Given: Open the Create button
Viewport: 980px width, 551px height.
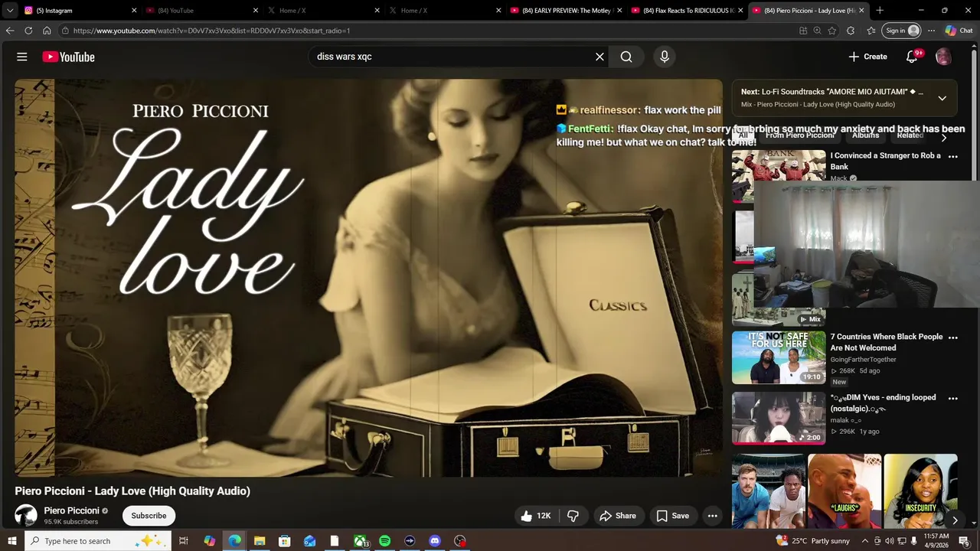Looking at the screenshot, I should pyautogui.click(x=867, y=57).
